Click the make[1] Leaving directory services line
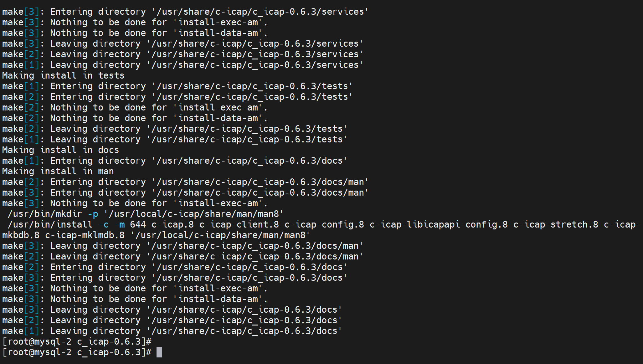This screenshot has width=643, height=364. [183, 65]
